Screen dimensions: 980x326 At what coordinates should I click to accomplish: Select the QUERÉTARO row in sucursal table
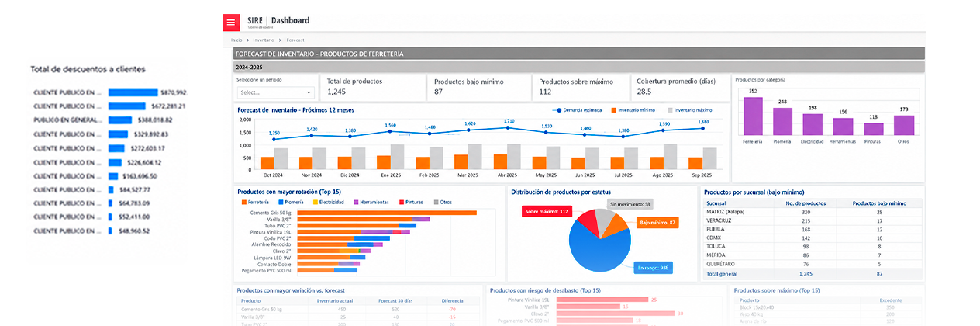(x=813, y=264)
